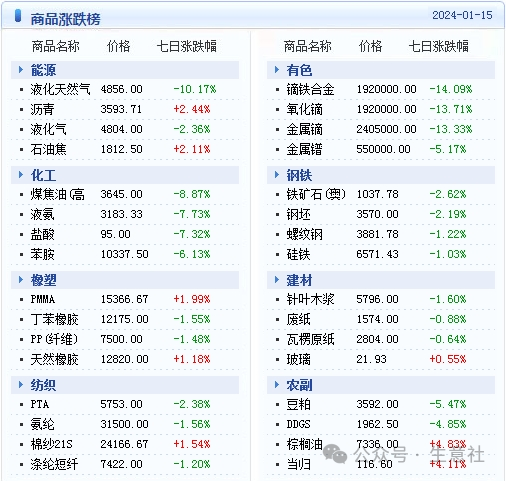Select commodity 煤焦油(高

[x=57, y=194]
